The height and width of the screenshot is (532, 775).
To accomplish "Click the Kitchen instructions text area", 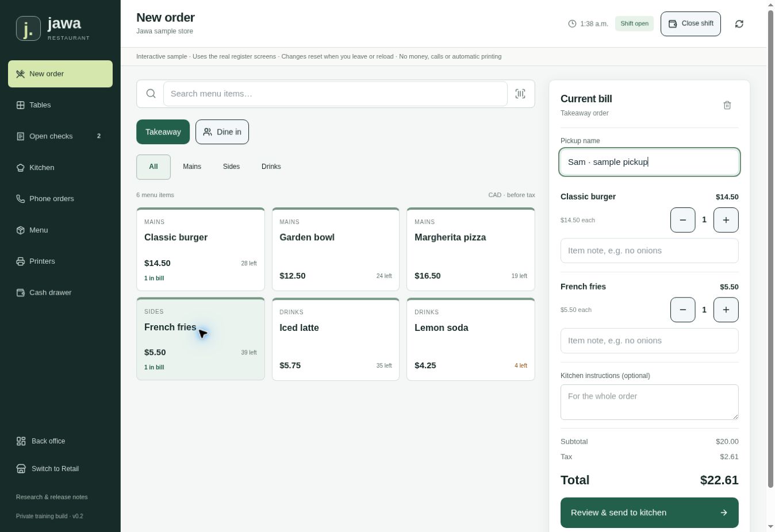I will 650,402.
